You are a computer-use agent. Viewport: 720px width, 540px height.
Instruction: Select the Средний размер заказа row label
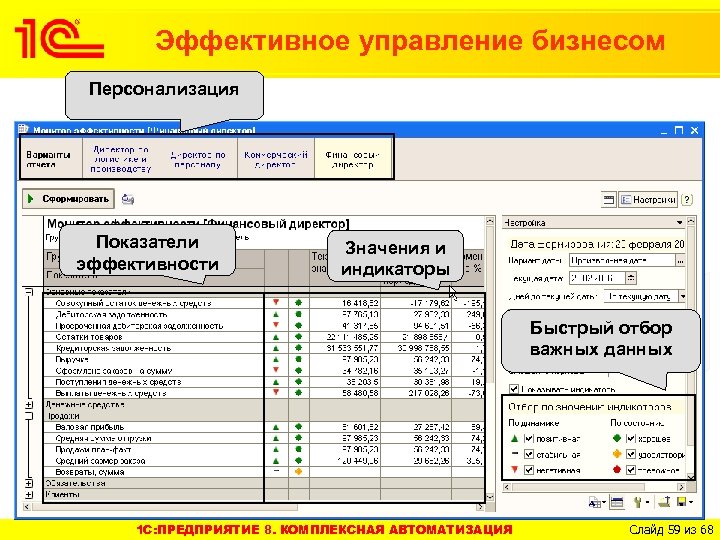click(x=100, y=461)
